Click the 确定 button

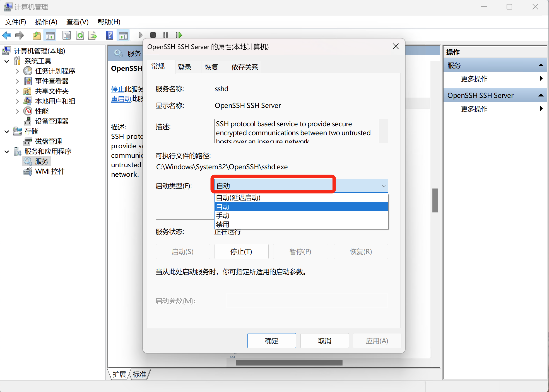[x=272, y=341]
